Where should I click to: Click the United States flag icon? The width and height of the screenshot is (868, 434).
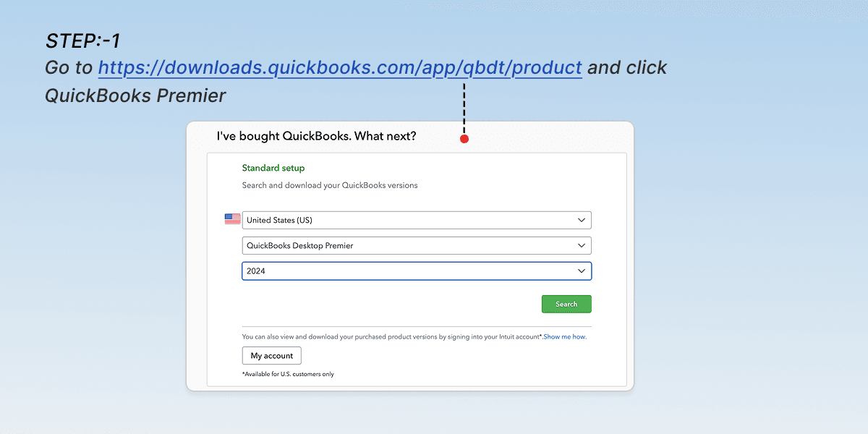(x=232, y=219)
